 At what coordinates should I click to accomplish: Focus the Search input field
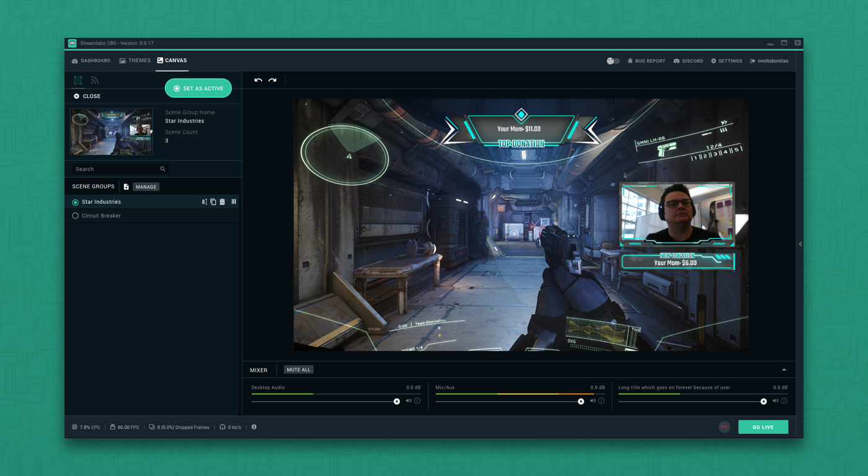tap(120, 169)
